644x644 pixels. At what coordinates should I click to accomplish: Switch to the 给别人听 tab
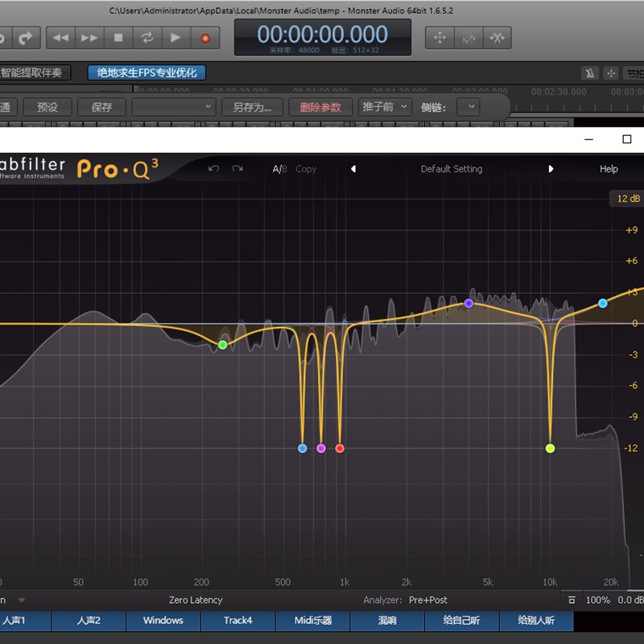click(x=536, y=621)
